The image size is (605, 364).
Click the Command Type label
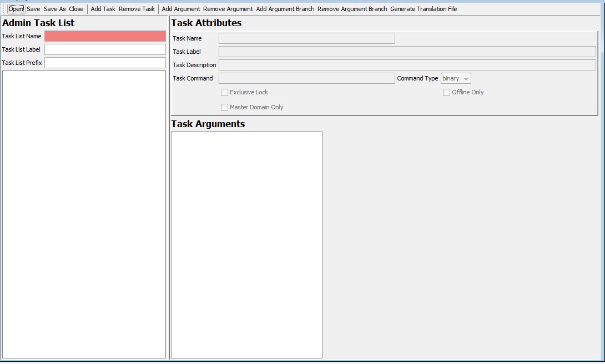tap(417, 78)
